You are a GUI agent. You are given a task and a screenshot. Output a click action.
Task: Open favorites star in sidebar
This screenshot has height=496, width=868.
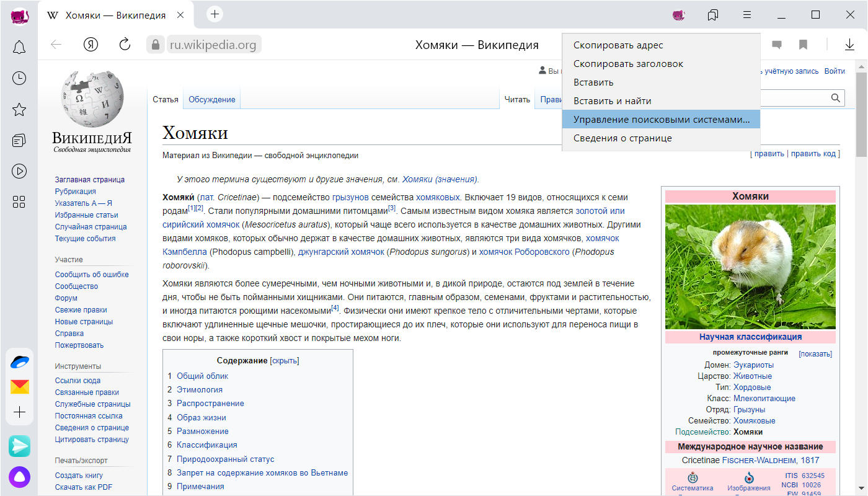(19, 110)
